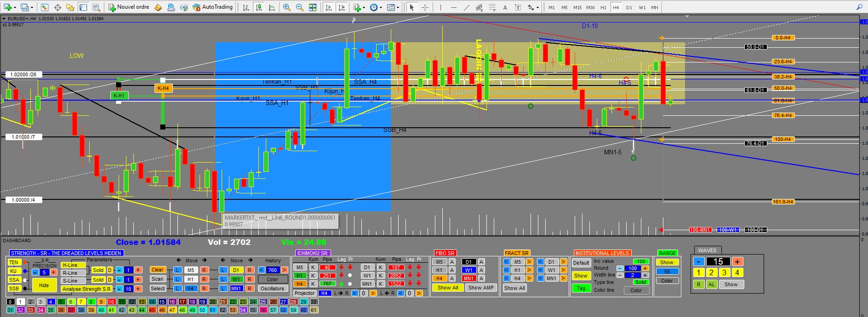Click the zoom out magnifier icon
868x317 pixels.
point(300,7)
